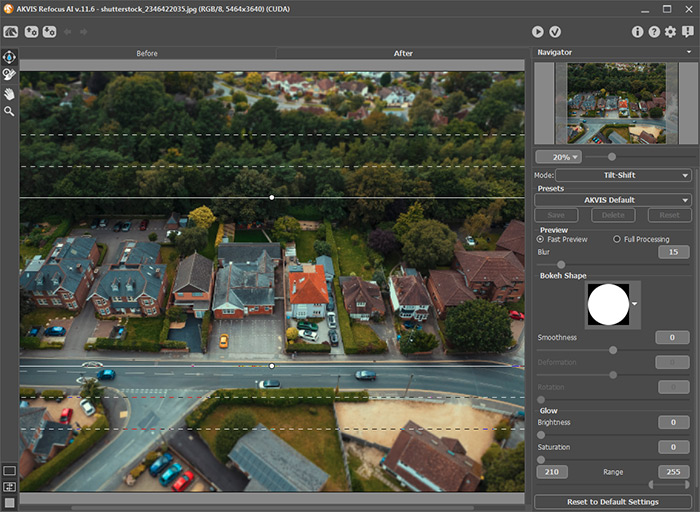Viewport: 700px width, 512px height.
Task: Click the Navigator zoom slider handle
Action: (612, 157)
